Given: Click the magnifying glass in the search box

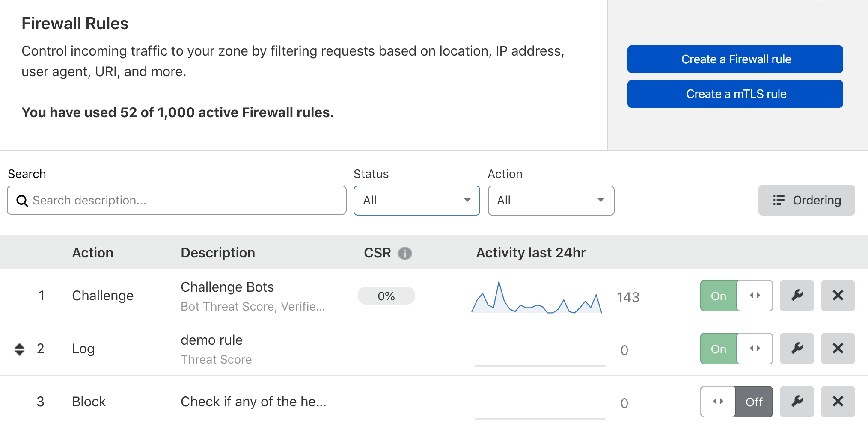Looking at the screenshot, I should click(22, 201).
